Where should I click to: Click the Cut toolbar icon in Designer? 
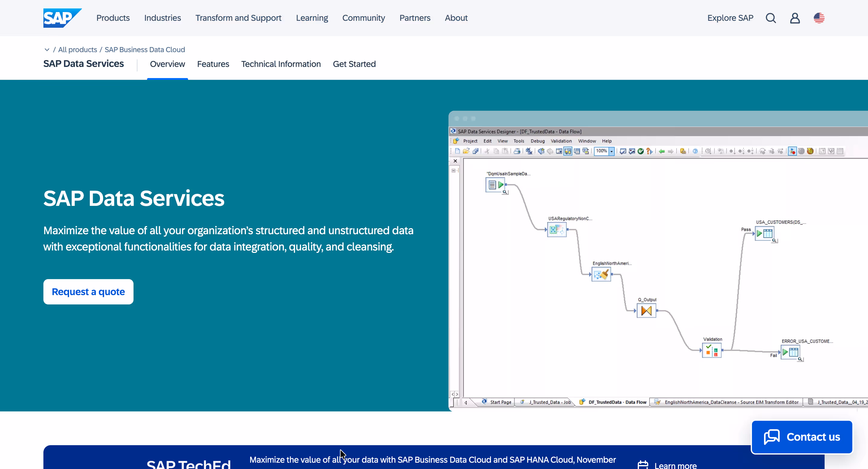pos(487,151)
